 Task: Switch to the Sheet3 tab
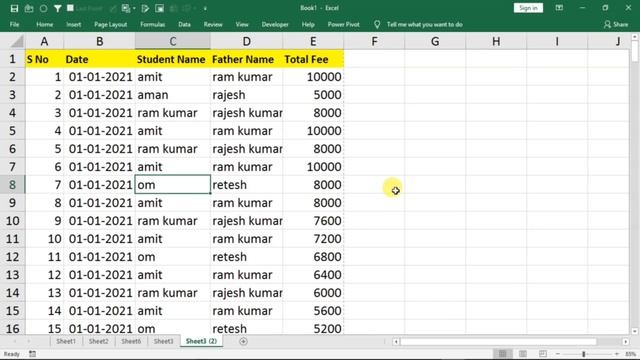coord(163,341)
